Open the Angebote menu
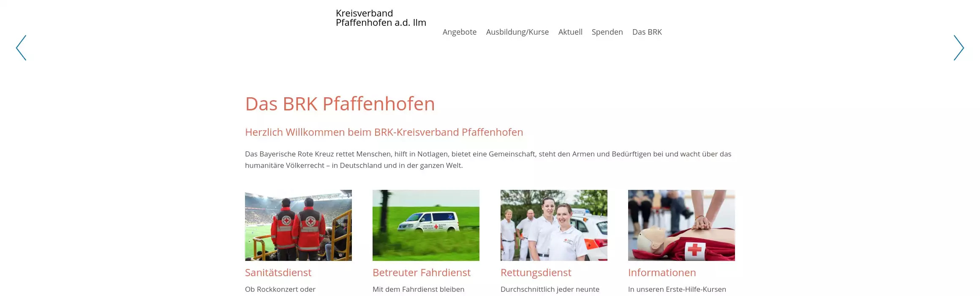This screenshot has height=296, width=980. click(459, 32)
